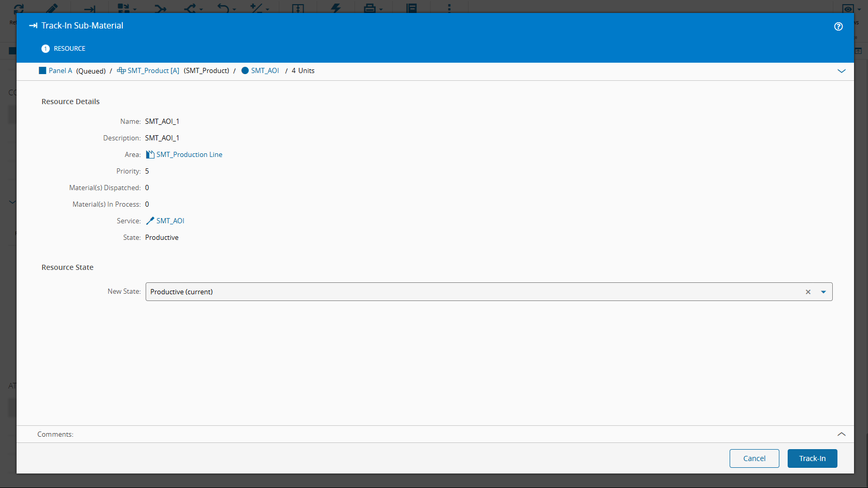Click the (SMT_Product) text in header
The height and width of the screenshot is (488, 868).
pyautogui.click(x=206, y=70)
